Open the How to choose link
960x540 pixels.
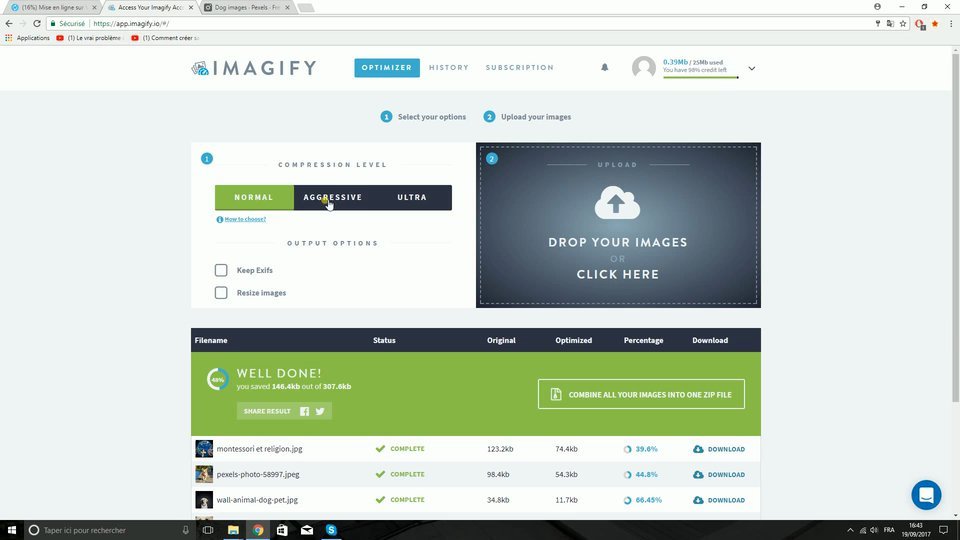[x=245, y=219]
